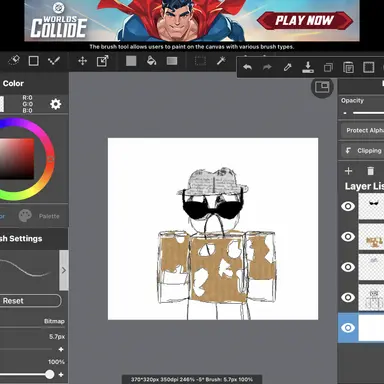Click the Palette icon
The width and height of the screenshot is (384, 384).
click(x=25, y=216)
